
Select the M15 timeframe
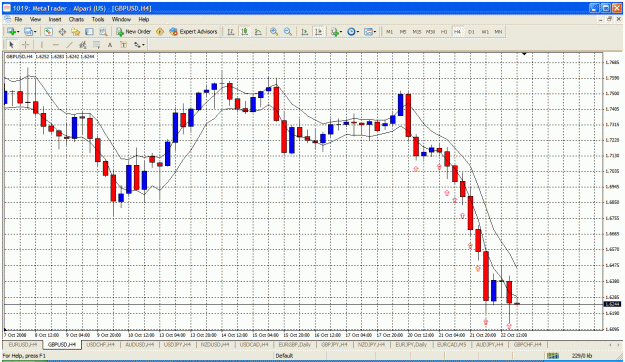(x=417, y=31)
